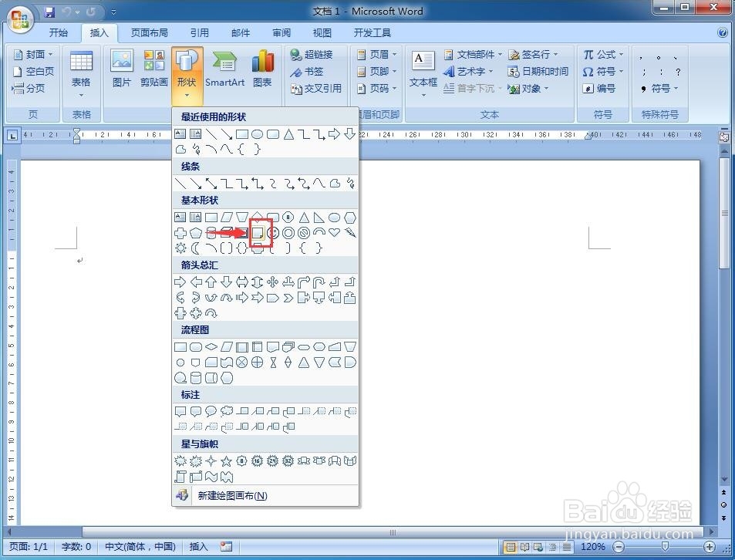Open the 开发工具 tab
Viewport: 735px width, 560px height.
pos(373,32)
